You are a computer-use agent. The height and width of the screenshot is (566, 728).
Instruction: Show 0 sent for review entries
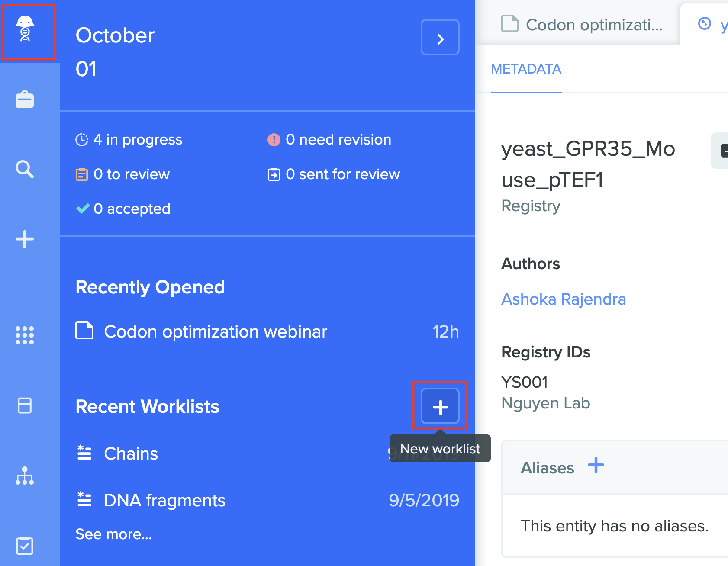click(334, 174)
